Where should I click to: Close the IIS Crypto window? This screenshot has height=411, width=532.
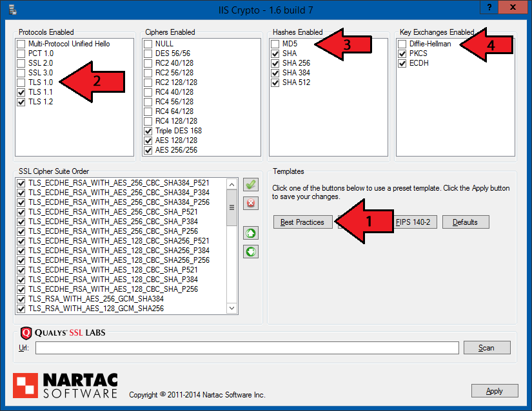pos(513,7)
